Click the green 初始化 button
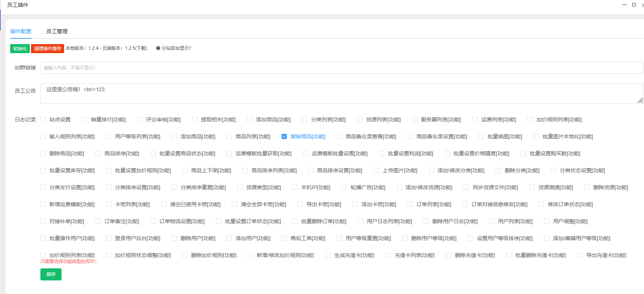This screenshot has height=294, width=644. (x=20, y=49)
